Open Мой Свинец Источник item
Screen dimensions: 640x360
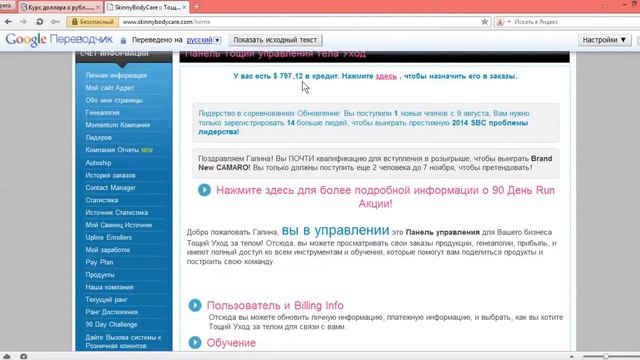[118, 225]
